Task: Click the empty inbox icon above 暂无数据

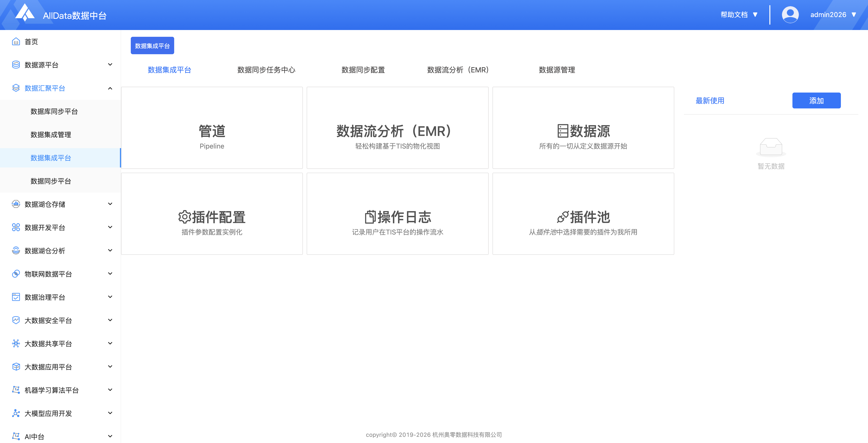Action: (x=771, y=148)
